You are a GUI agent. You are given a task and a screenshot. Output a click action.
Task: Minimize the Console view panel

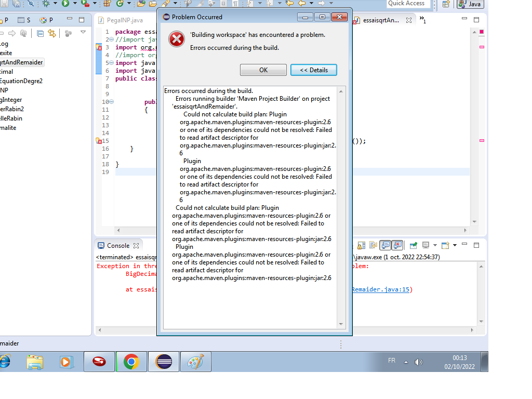[464, 244]
